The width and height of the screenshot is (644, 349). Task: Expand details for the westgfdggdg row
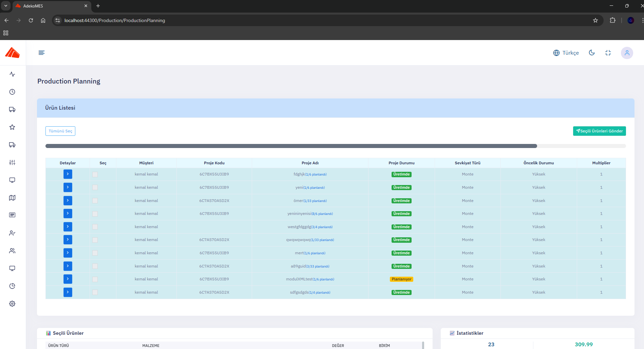point(68,227)
